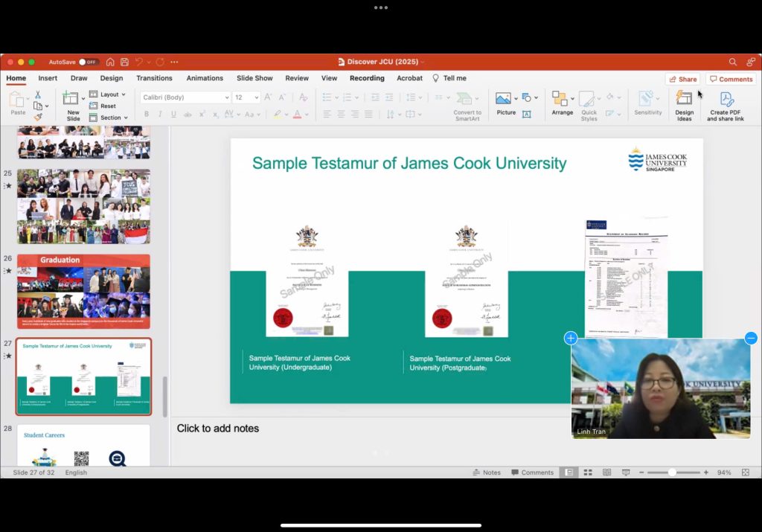Select the Graduation slide 26 thumbnail

click(83, 292)
